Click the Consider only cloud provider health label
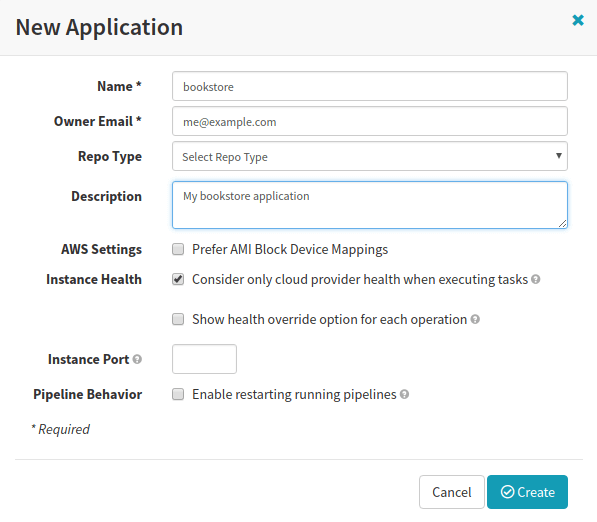 pos(360,279)
